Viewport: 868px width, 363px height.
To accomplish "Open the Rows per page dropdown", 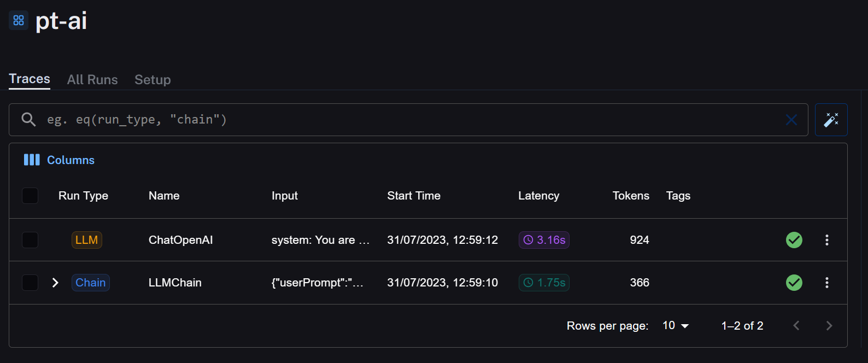I will [x=676, y=326].
